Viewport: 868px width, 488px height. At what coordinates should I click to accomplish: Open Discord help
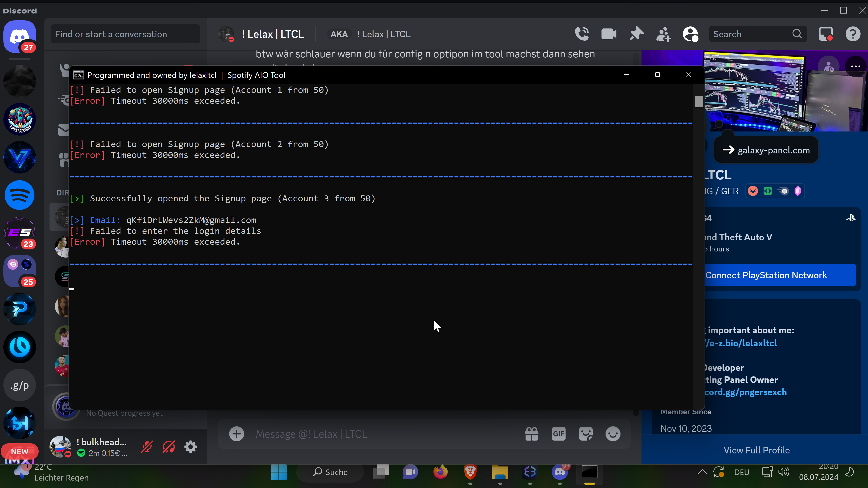point(853,34)
